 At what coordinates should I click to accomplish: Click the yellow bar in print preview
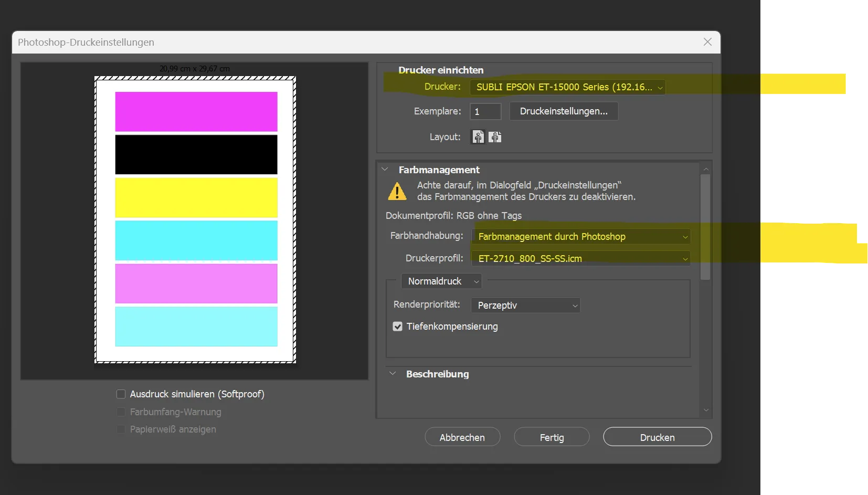(196, 197)
